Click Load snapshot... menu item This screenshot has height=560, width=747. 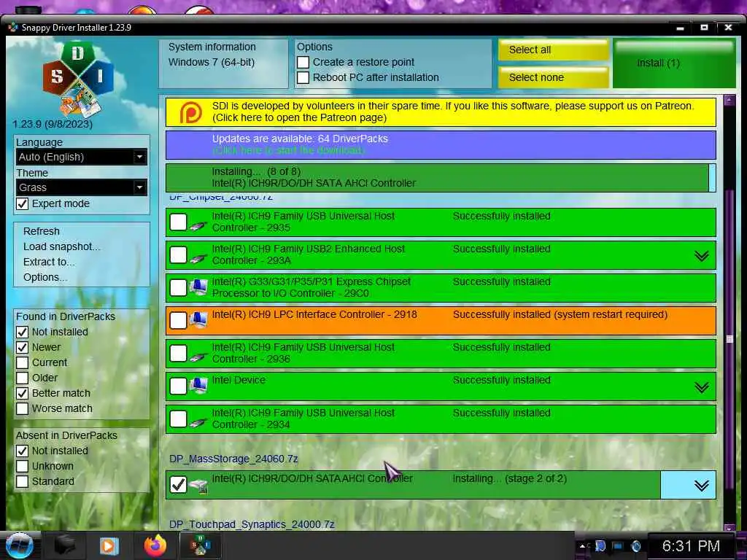click(x=62, y=246)
